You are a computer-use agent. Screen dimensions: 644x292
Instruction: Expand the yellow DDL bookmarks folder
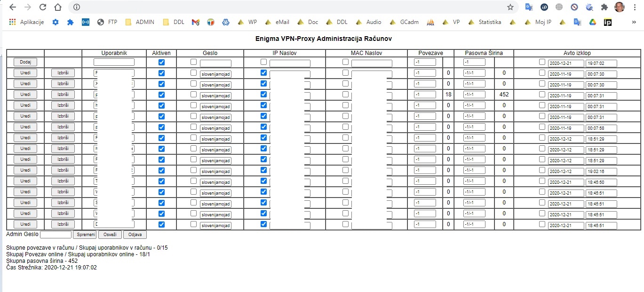(x=174, y=22)
